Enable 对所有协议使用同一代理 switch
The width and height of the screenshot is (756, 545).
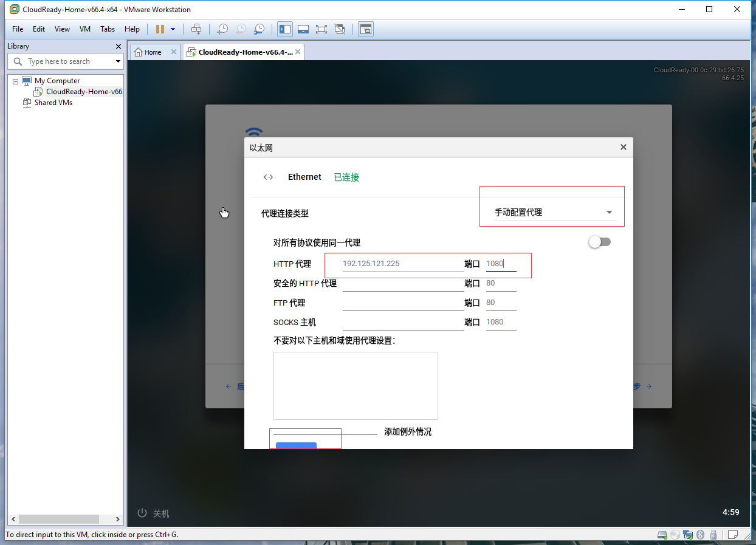(x=599, y=242)
